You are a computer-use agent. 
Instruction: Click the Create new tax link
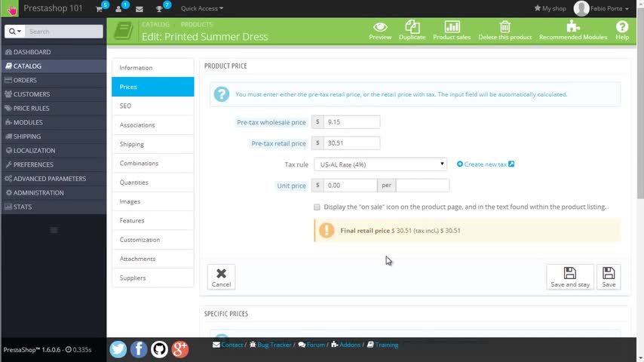[x=486, y=164]
